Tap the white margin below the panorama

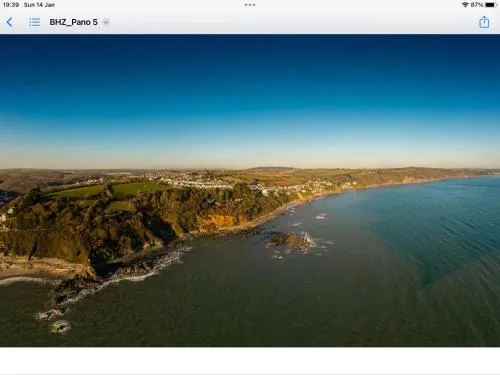250,361
